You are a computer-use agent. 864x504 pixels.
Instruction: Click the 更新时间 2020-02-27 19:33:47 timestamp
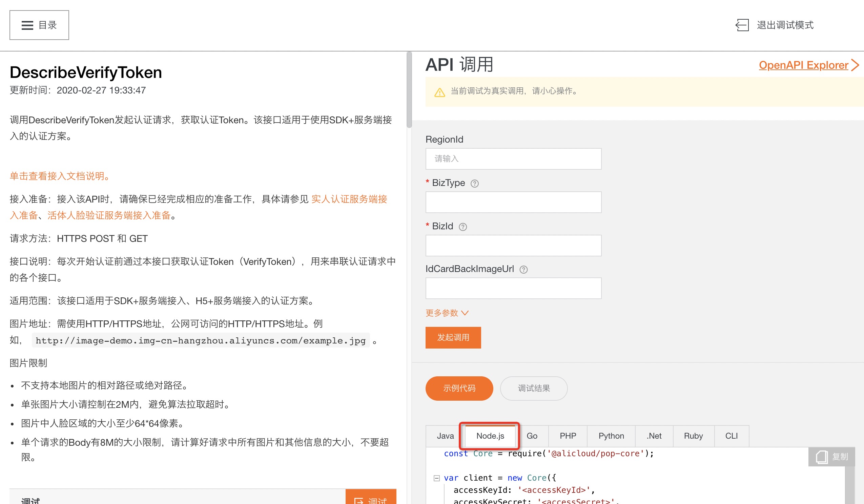(x=78, y=90)
